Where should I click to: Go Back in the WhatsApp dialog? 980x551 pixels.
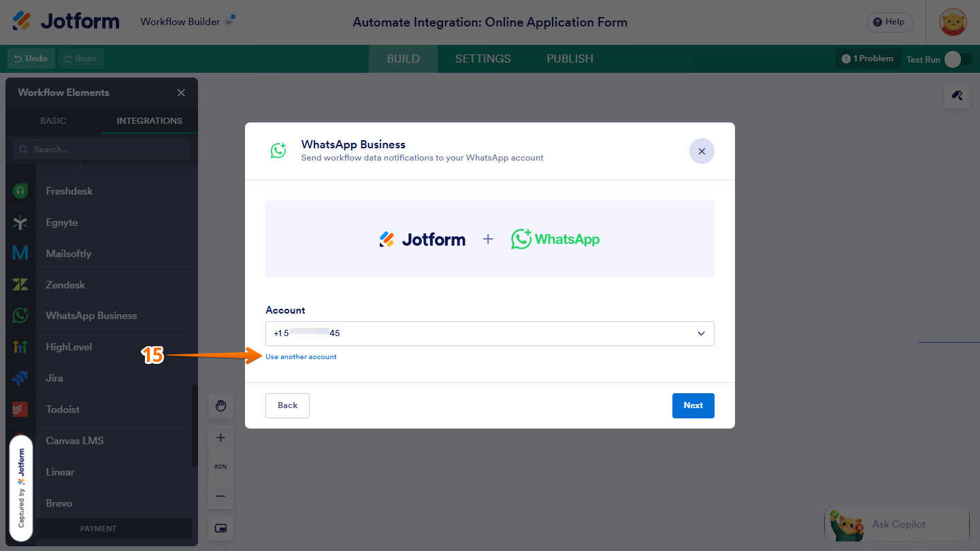coord(287,405)
